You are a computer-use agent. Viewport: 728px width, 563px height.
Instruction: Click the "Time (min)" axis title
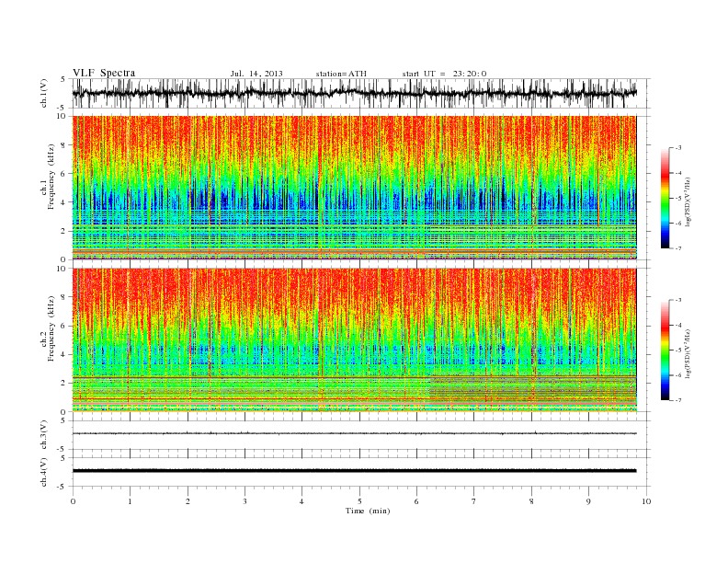[x=368, y=511]
